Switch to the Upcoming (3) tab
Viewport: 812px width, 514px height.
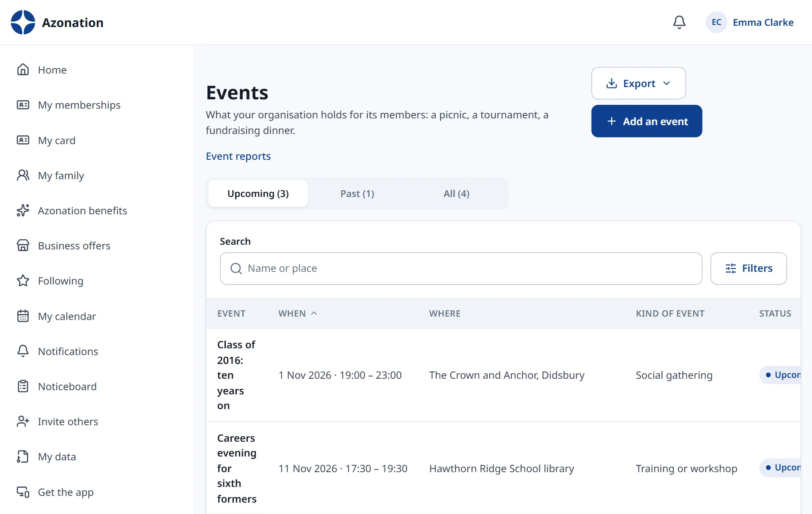coord(258,194)
